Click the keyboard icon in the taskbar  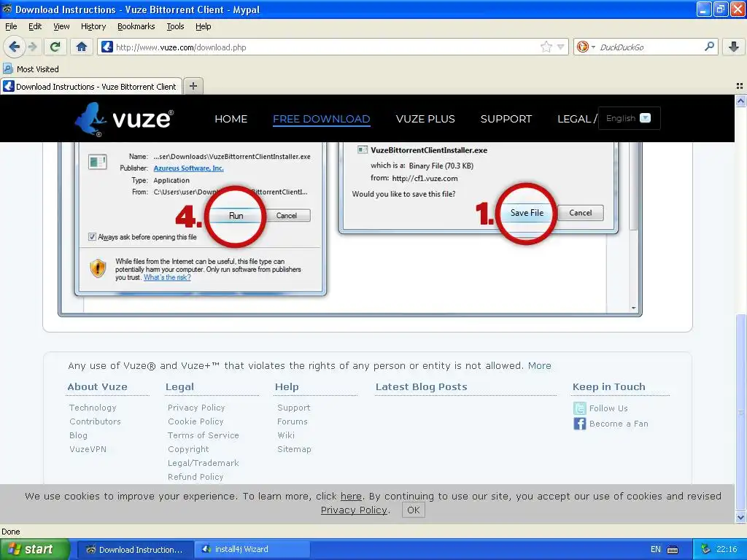pyautogui.click(x=672, y=550)
